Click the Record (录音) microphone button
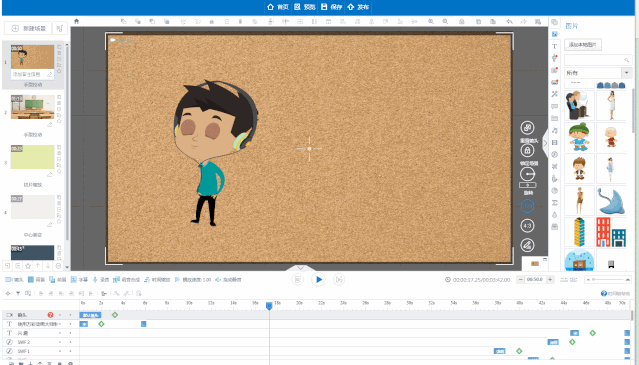This screenshot has width=639, height=365. pos(101,279)
